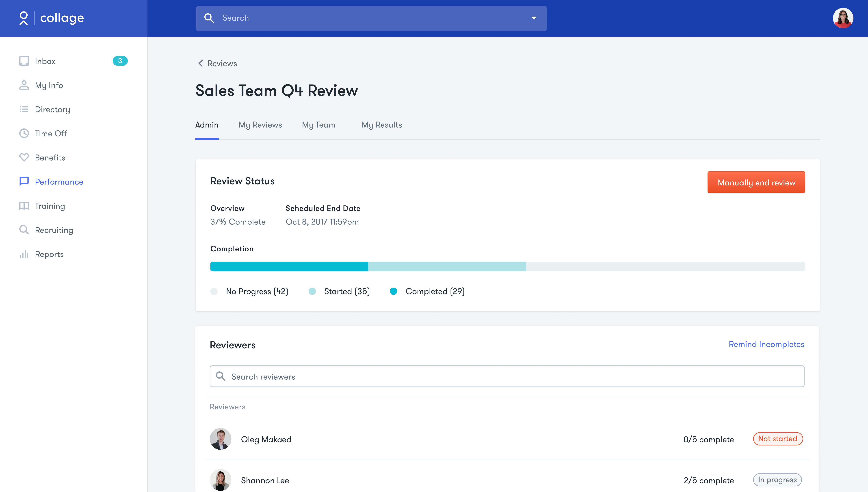
Task: Click the name Shannon Lee
Action: [265, 480]
